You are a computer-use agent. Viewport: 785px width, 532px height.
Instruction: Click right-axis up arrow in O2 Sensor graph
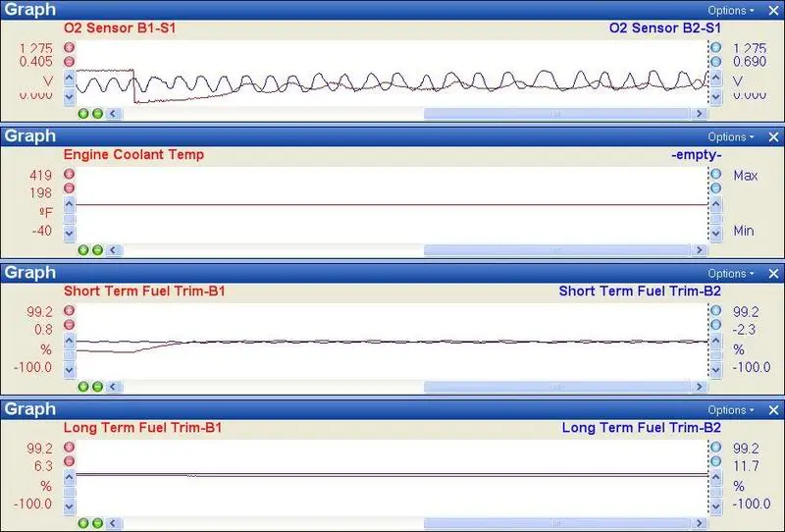click(716, 78)
